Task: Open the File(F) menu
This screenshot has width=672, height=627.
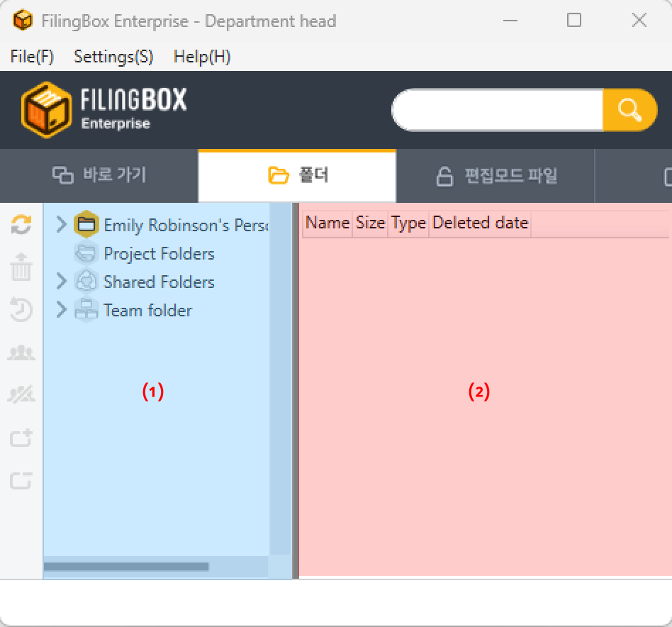Action: click(x=32, y=57)
